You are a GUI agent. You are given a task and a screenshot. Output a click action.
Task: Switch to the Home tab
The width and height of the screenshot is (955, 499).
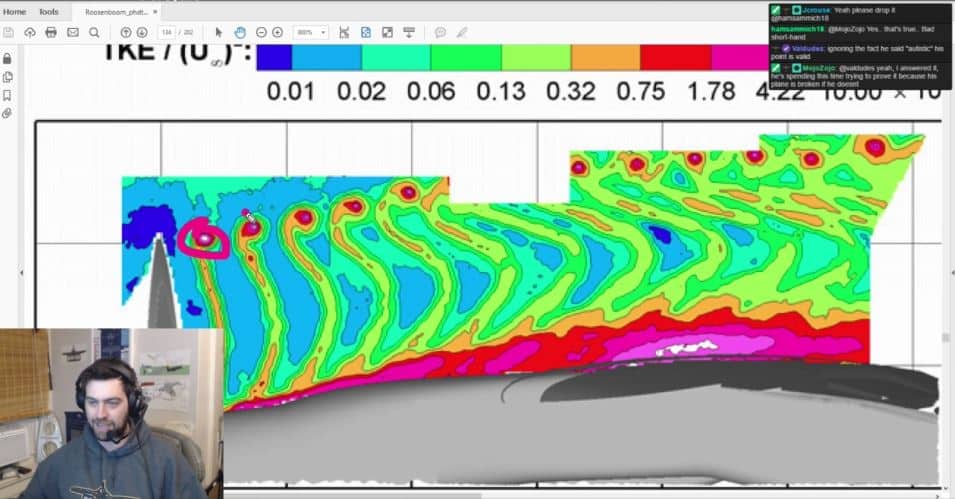(x=14, y=12)
